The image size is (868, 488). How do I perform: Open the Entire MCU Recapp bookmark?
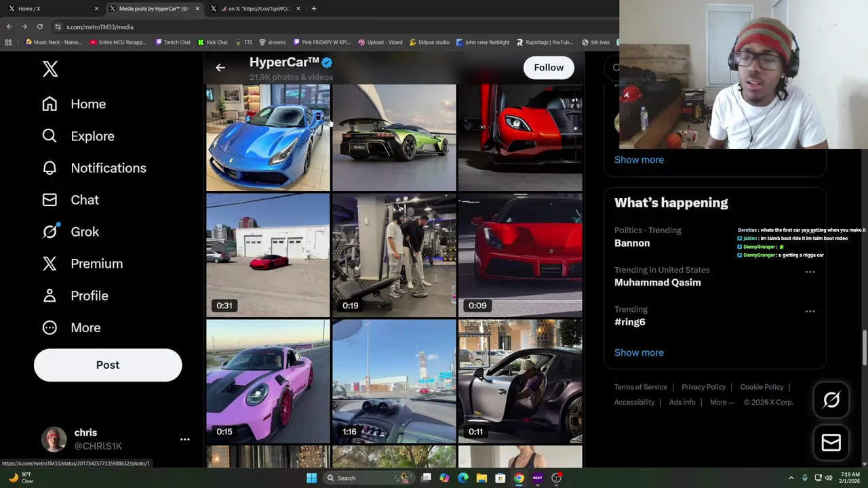[x=118, y=42]
